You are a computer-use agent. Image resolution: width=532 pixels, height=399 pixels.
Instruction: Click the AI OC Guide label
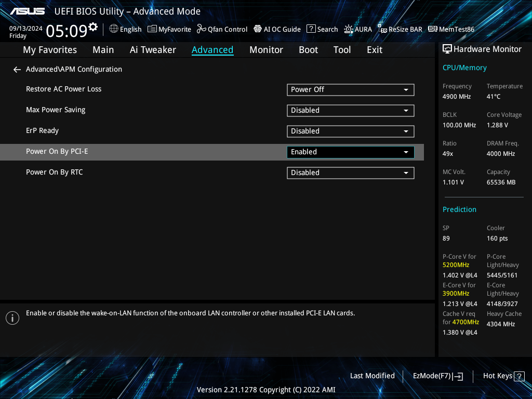(282, 29)
